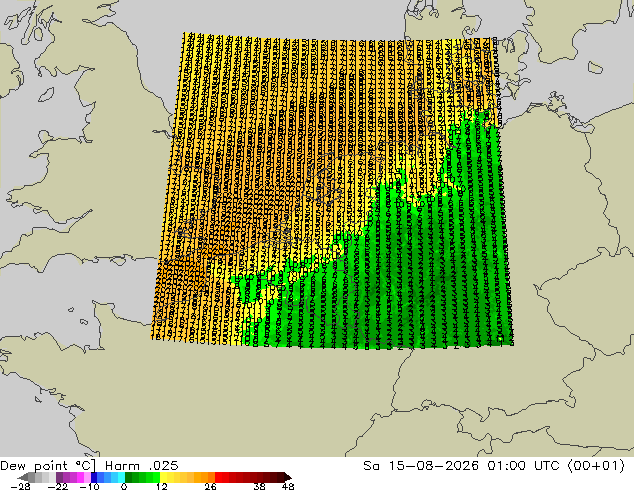Click the gray segment of the color scale
This screenshot has height=490, width=634.
tap(42, 477)
